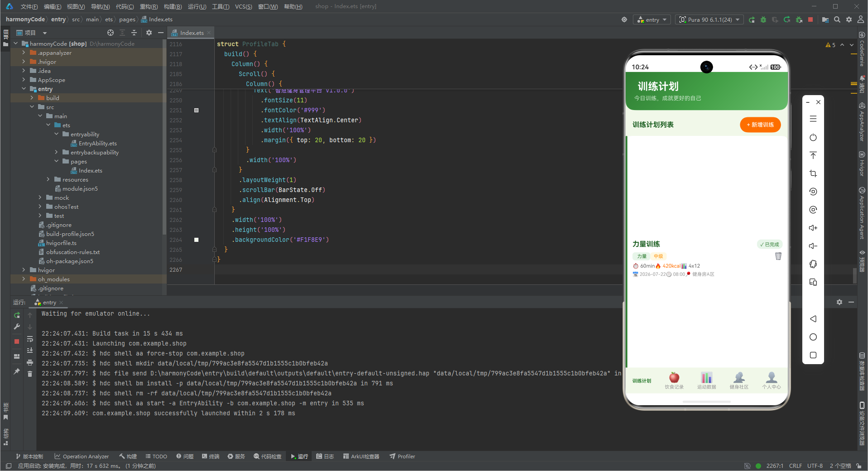The width and height of the screenshot is (868, 471).
Task: Open the 构建(B) menu
Action: pos(173,6)
